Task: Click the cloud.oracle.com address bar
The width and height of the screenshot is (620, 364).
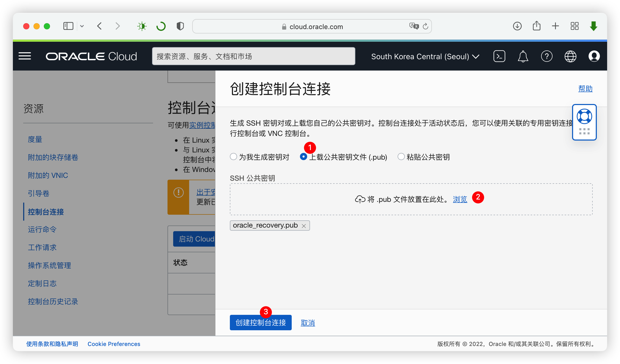Action: point(312,26)
